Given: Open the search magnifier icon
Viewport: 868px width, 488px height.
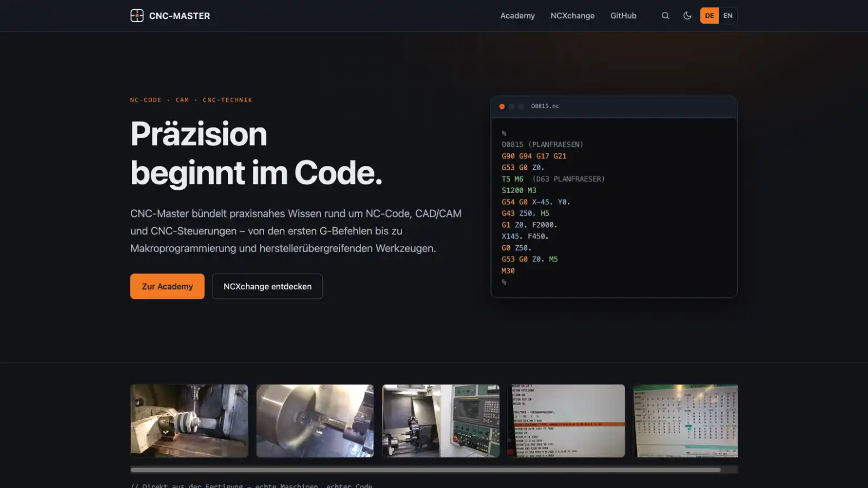Looking at the screenshot, I should [665, 16].
